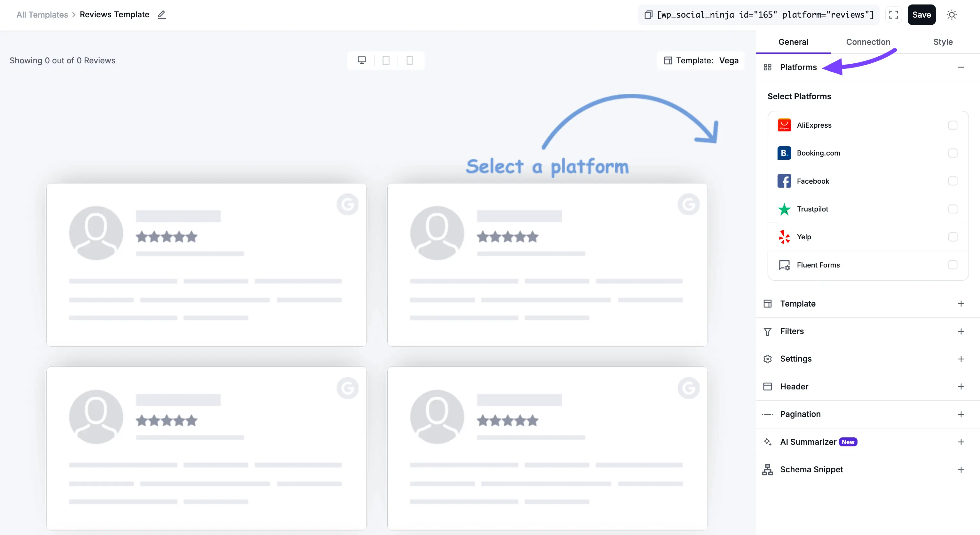Image resolution: width=980 pixels, height=535 pixels.
Task: Enter fullscreen editing mode
Action: [893, 14]
